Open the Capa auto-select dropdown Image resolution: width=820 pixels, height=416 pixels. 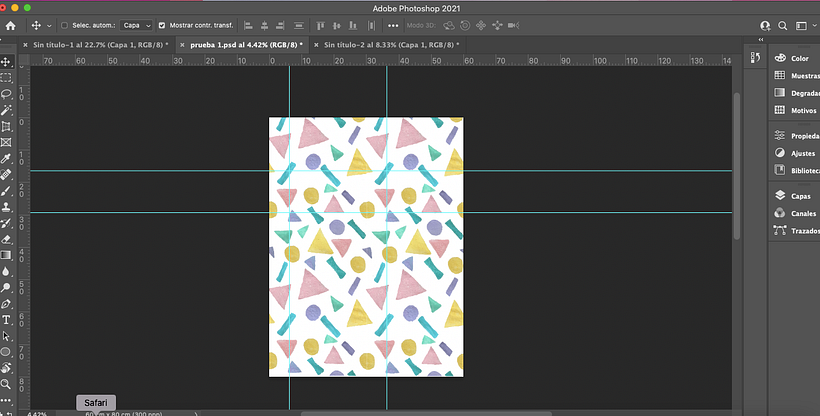click(136, 25)
